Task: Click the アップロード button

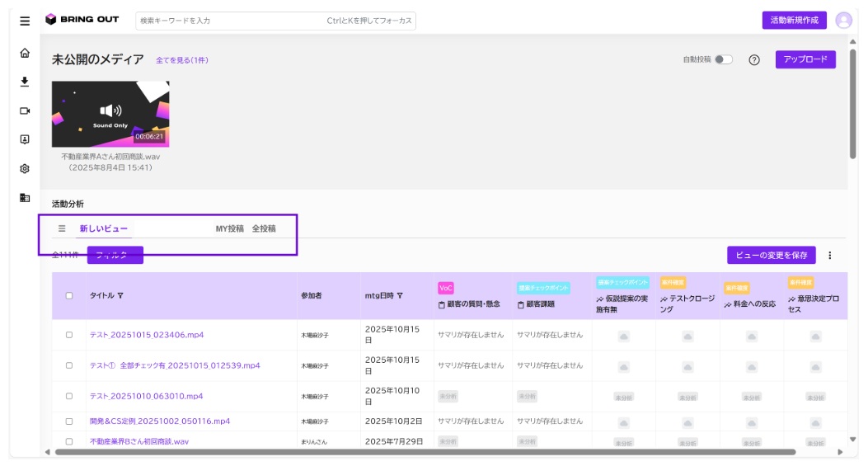Action: pos(805,59)
